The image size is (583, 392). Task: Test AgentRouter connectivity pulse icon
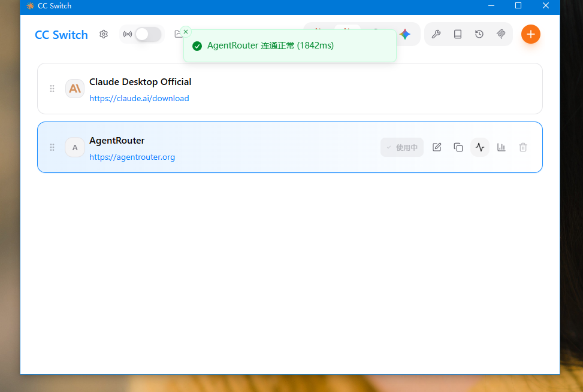[480, 147]
